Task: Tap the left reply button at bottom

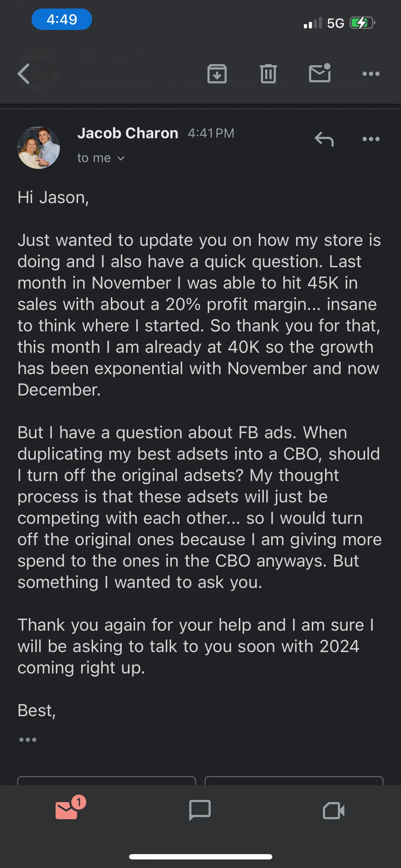Action: coord(107,780)
